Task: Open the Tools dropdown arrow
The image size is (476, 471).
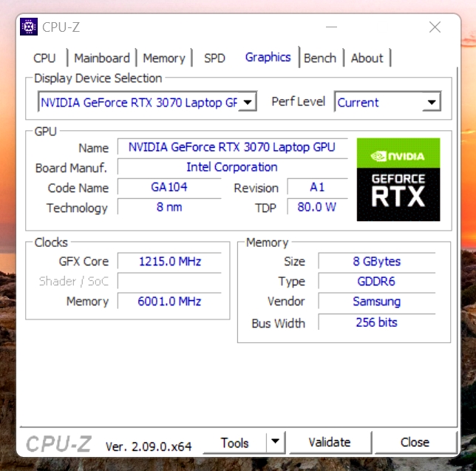Action: (276, 442)
